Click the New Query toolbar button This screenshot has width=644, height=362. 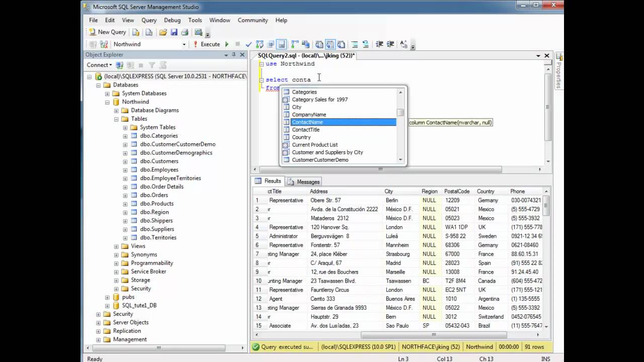(108, 32)
